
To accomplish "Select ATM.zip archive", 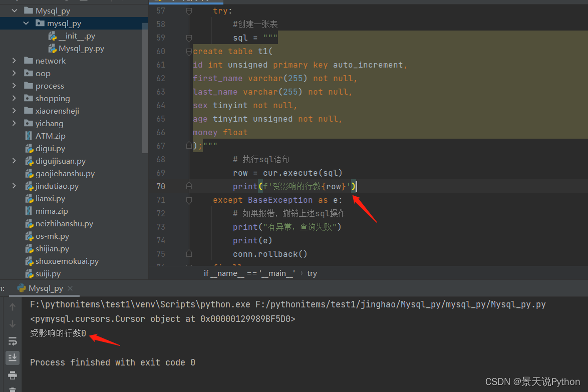I will tap(50, 136).
